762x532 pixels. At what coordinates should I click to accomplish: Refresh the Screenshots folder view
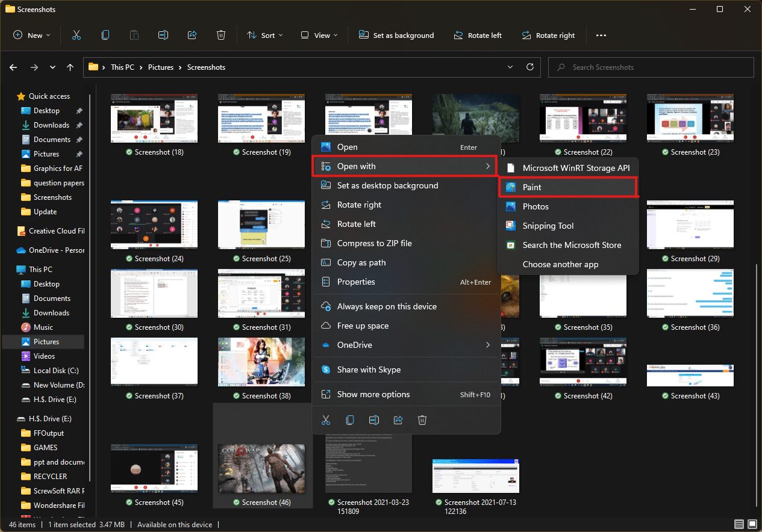[x=530, y=67]
